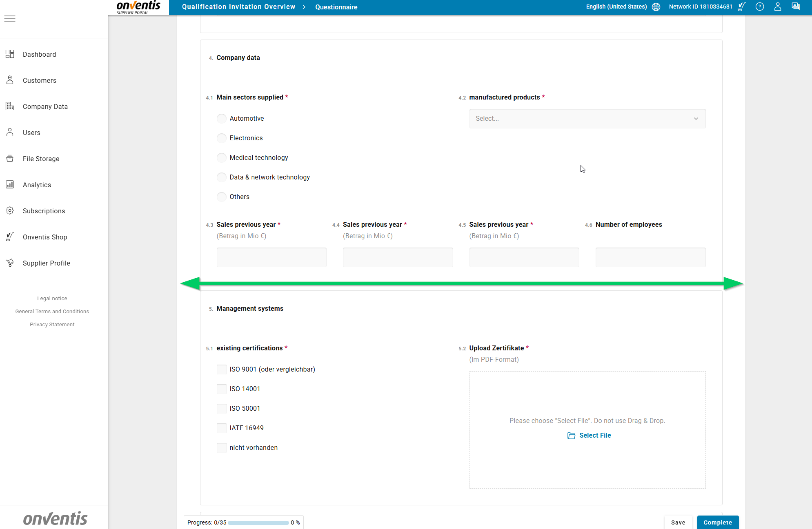Check the ISO 14001 checkbox
The height and width of the screenshot is (529, 812).
pos(222,389)
